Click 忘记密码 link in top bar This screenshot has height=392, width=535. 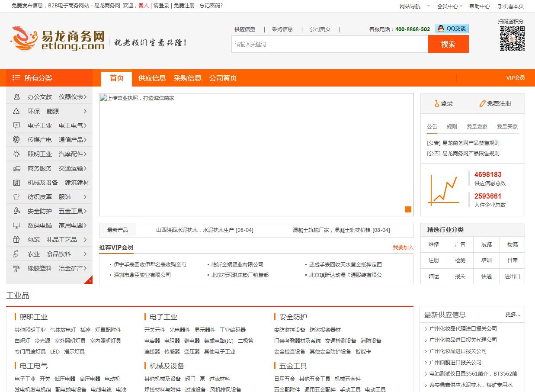211,6
